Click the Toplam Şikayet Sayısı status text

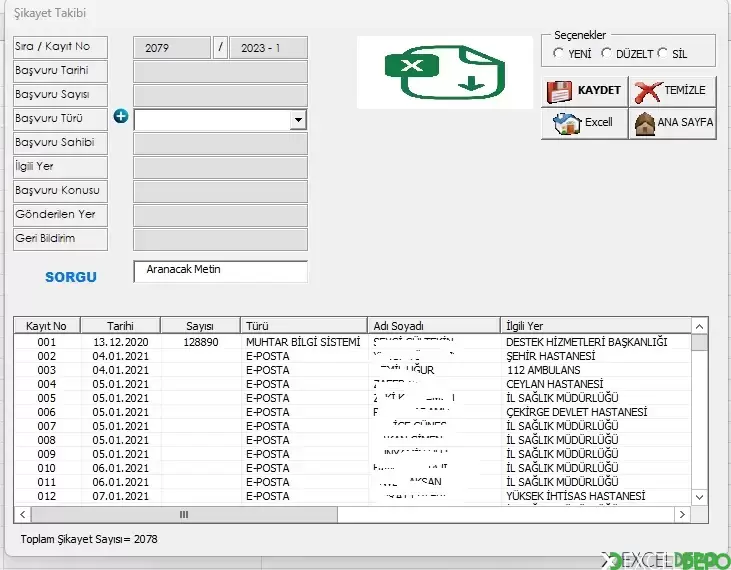pos(89,539)
